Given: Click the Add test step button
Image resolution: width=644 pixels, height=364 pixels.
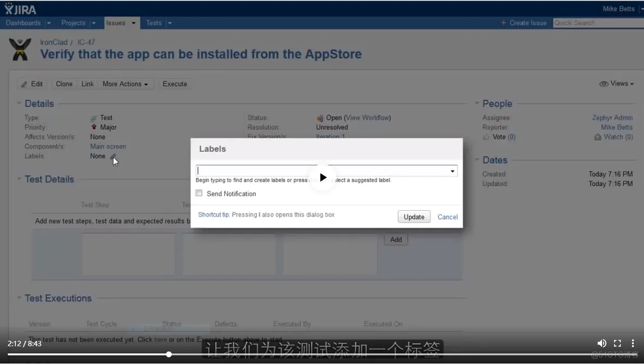Looking at the screenshot, I should pyautogui.click(x=396, y=240).
